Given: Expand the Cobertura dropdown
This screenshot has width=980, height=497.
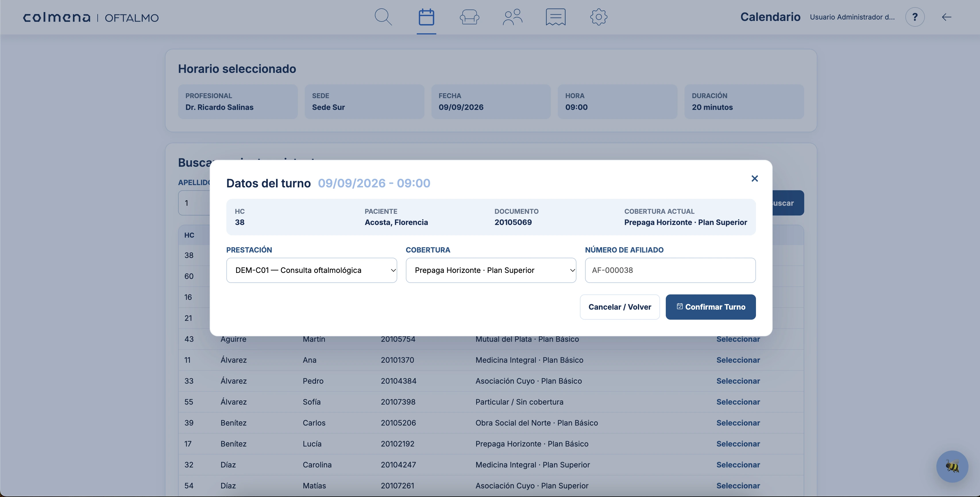Looking at the screenshot, I should tap(491, 270).
